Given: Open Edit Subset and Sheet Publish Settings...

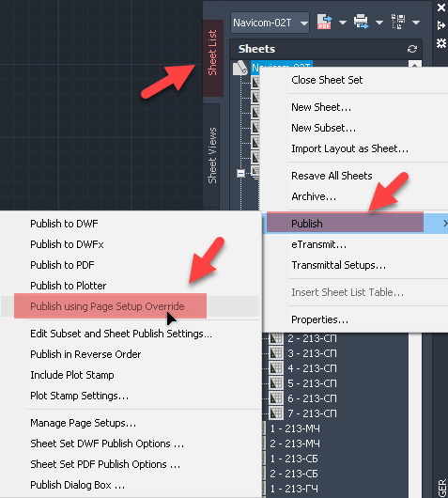Looking at the screenshot, I should point(121,334).
